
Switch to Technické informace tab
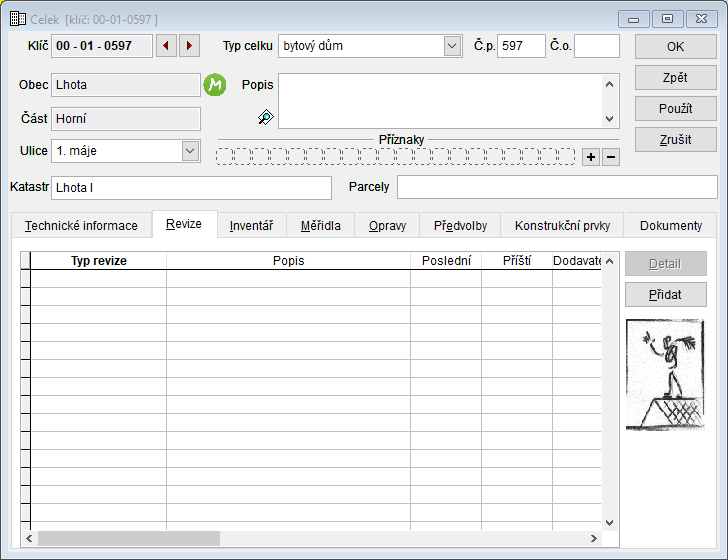tap(81, 226)
